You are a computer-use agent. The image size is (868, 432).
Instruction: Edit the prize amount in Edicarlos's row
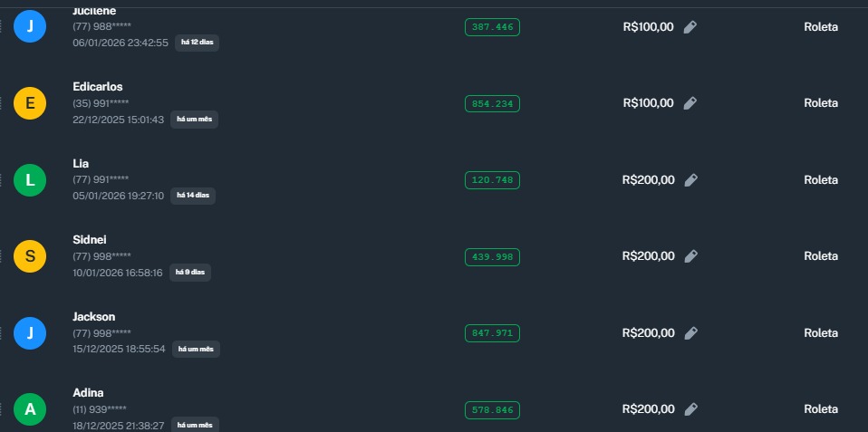pyautogui.click(x=690, y=103)
